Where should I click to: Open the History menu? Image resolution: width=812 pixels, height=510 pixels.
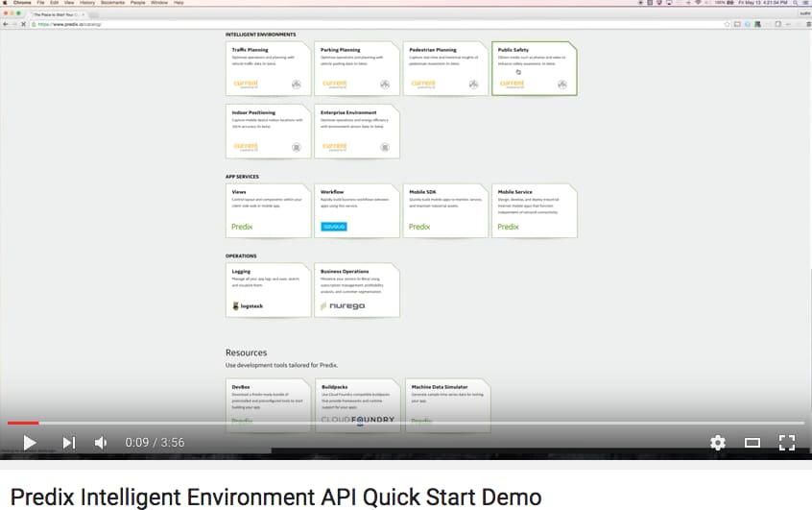[87, 3]
